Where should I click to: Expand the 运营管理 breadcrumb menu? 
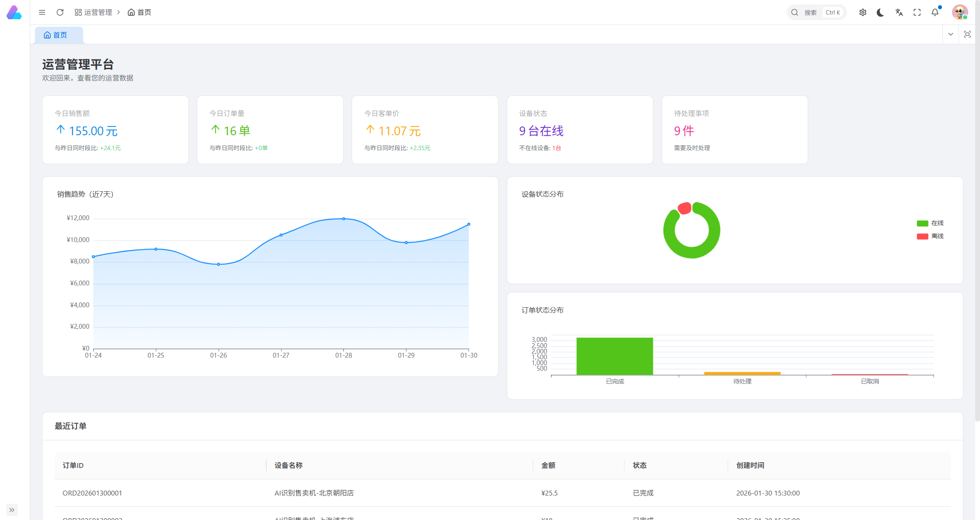[x=93, y=12]
